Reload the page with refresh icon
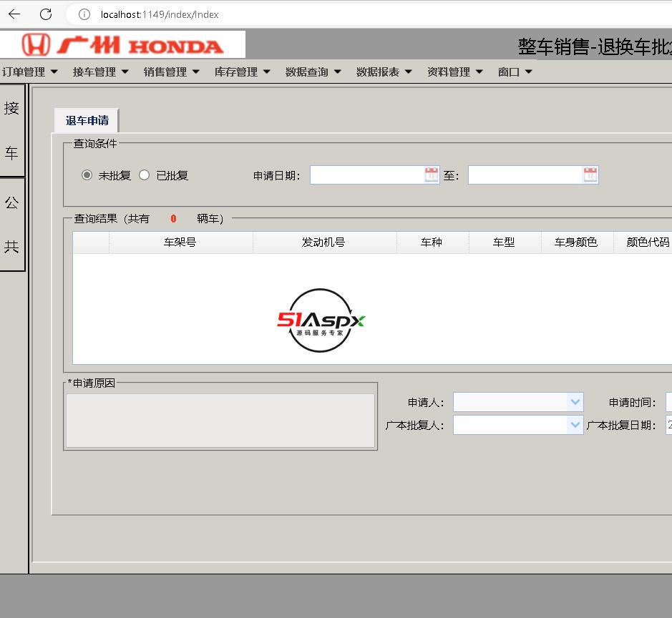 [46, 14]
